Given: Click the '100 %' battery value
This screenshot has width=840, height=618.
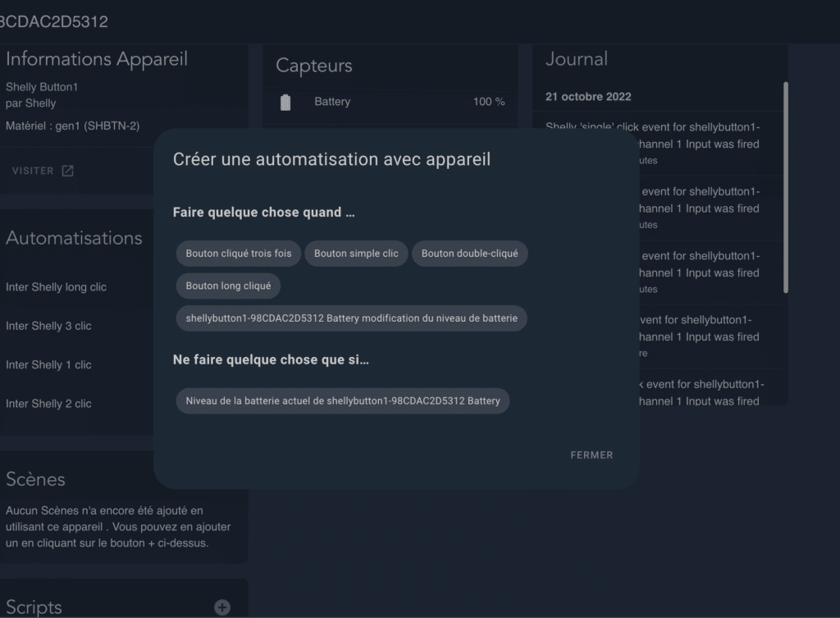Looking at the screenshot, I should click(489, 101).
